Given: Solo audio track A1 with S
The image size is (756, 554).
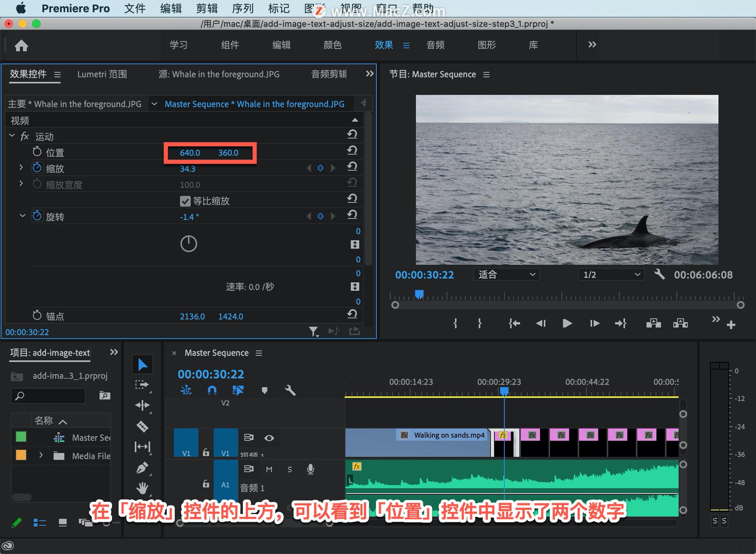Looking at the screenshot, I should (290, 469).
